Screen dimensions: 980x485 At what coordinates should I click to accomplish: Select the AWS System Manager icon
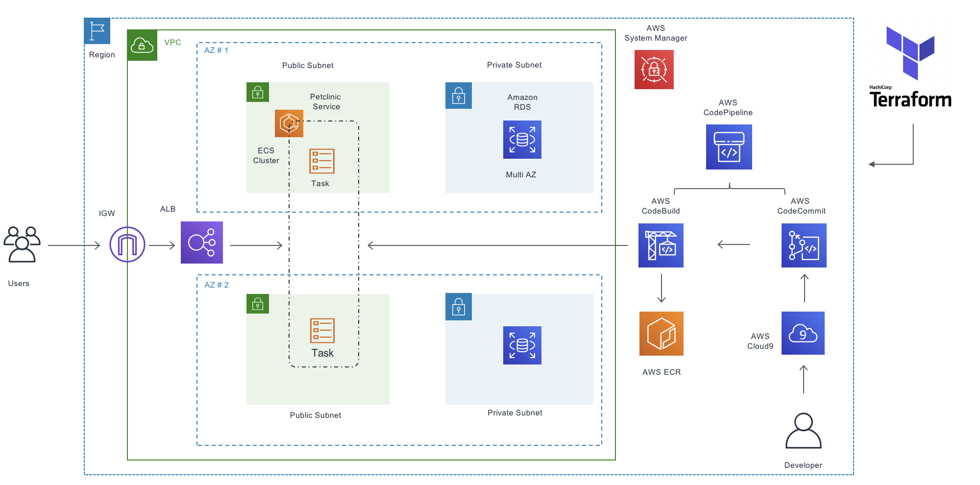click(x=654, y=70)
